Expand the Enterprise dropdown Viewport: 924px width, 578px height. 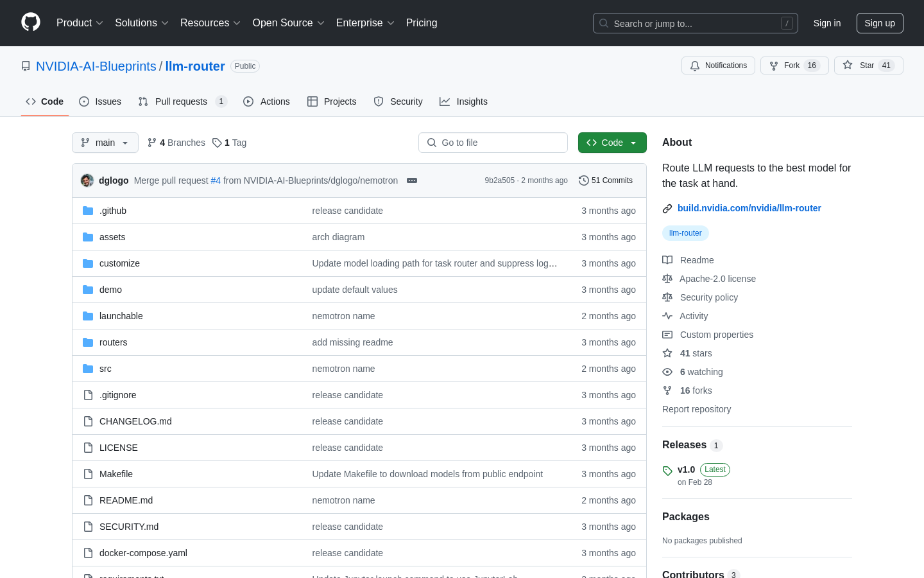pyautogui.click(x=365, y=23)
